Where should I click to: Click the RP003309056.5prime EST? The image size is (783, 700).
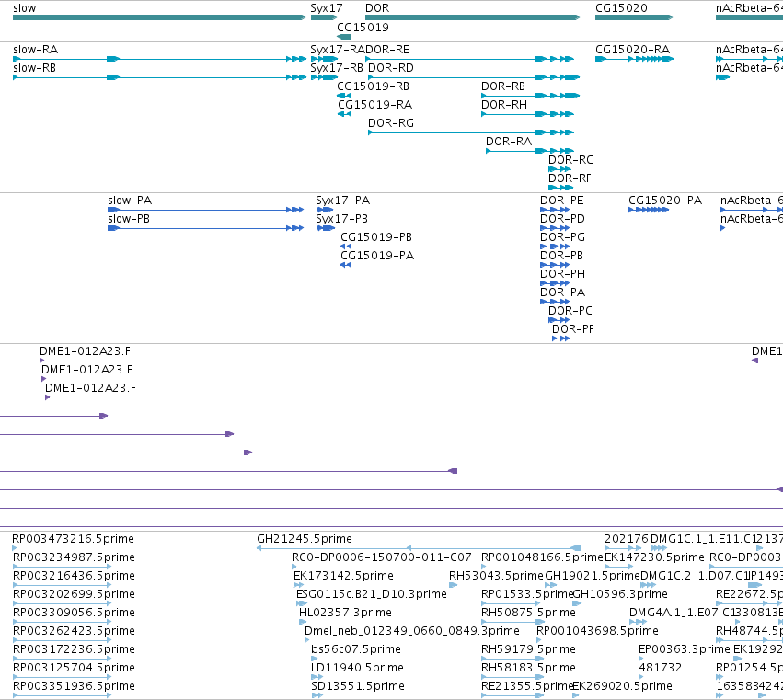click(x=62, y=622)
